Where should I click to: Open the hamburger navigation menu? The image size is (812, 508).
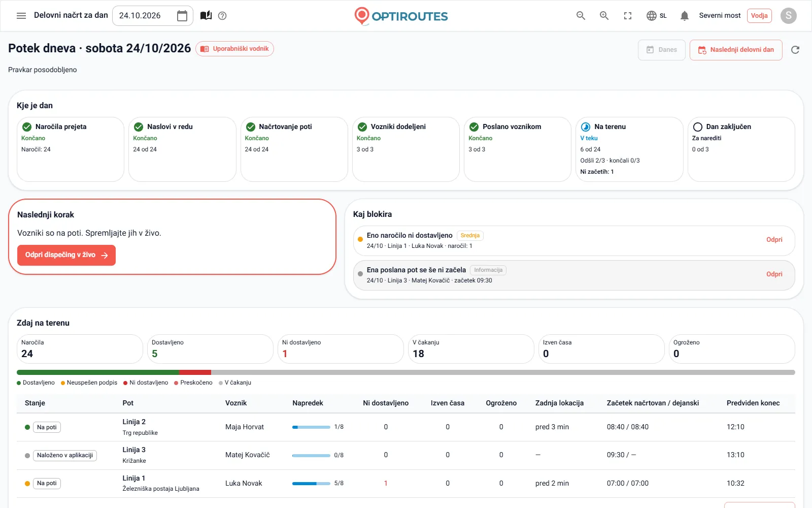pos(21,16)
